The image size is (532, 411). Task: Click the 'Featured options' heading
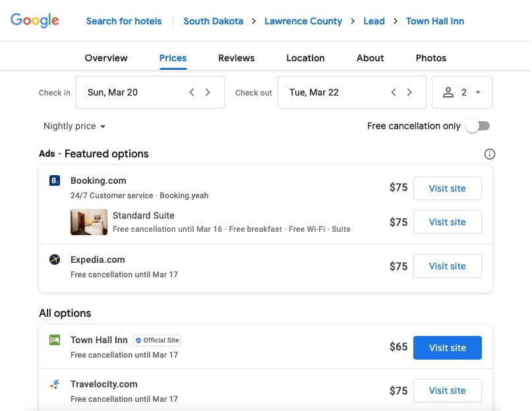pyautogui.click(x=107, y=153)
